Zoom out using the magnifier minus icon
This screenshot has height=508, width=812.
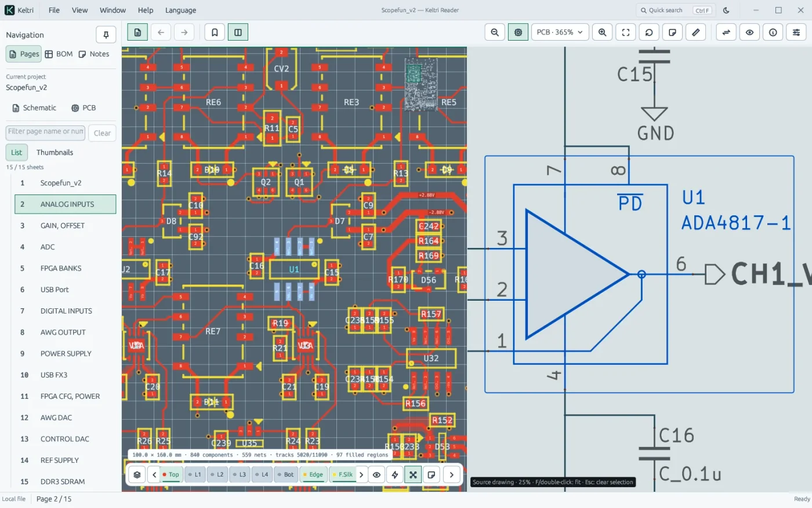pyautogui.click(x=495, y=33)
